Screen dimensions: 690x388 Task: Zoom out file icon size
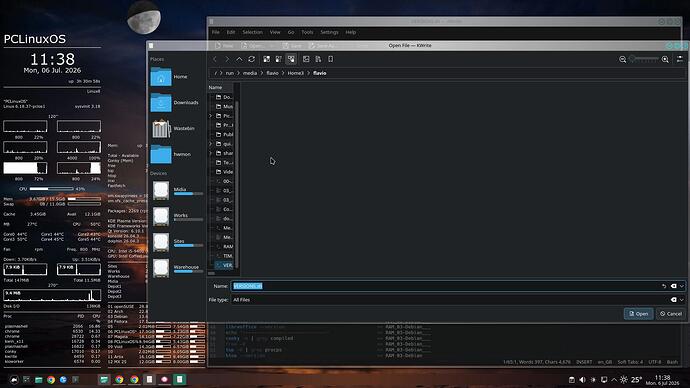click(x=623, y=59)
